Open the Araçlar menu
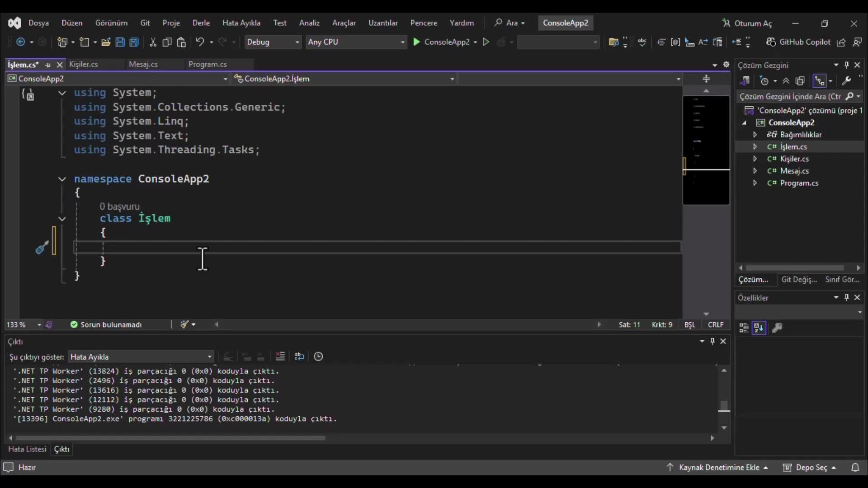This screenshot has height=488, width=868. (344, 23)
